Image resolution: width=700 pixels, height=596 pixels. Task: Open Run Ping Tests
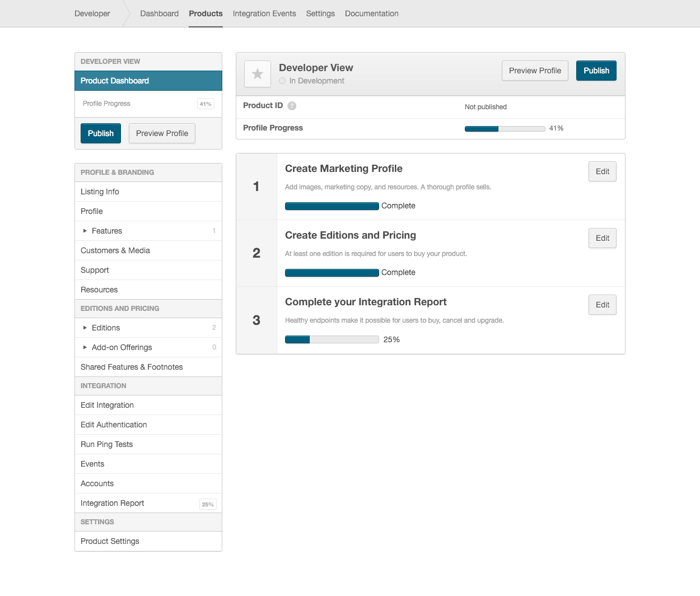point(148,444)
